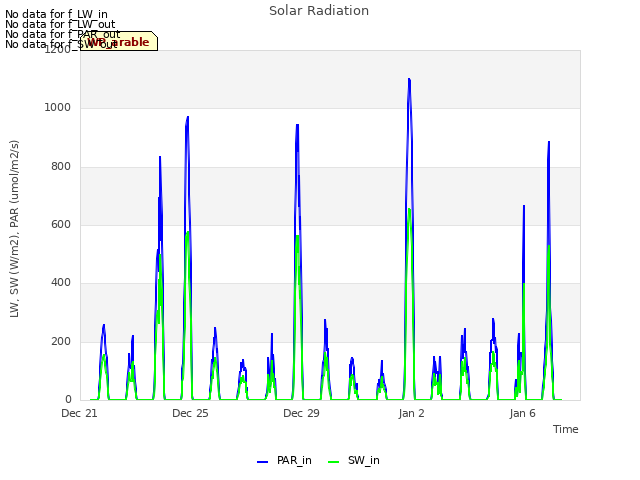Viewport: 640px width, 480px height.
Task: Click the Jan 2 x-axis label
Action: click(x=411, y=413)
